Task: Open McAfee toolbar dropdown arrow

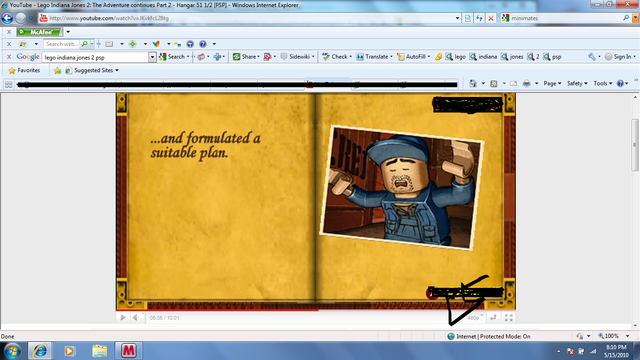Action: (68, 32)
